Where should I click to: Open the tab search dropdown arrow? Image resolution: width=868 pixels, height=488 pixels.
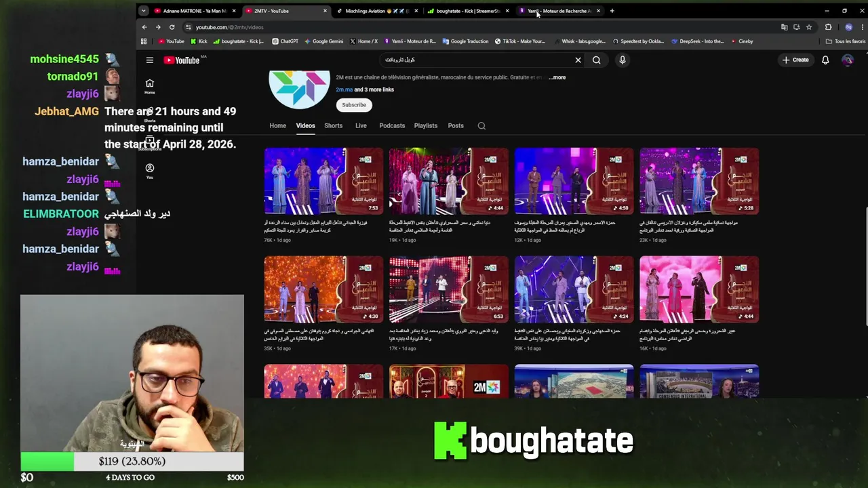pyautogui.click(x=143, y=11)
